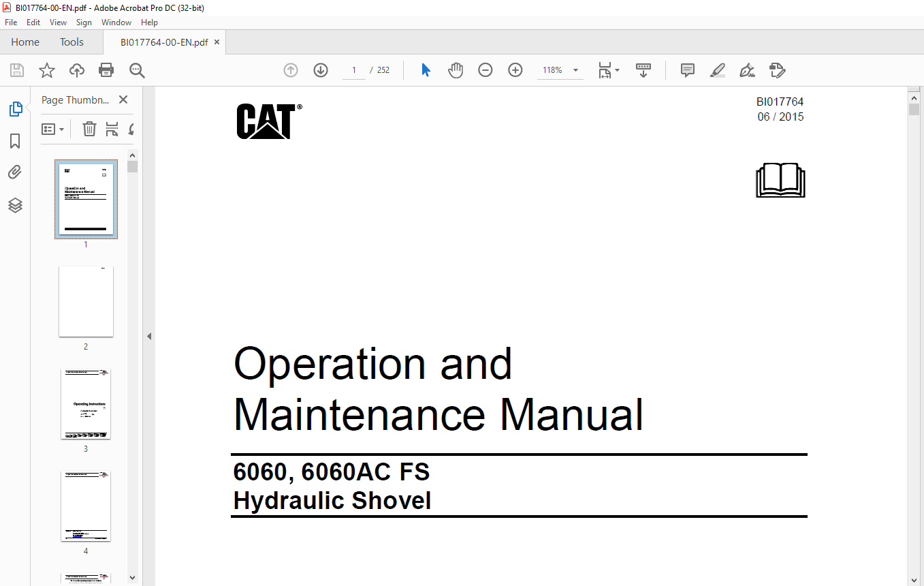Select page 3 thumbnail
Image resolution: width=924 pixels, height=586 pixels.
point(86,403)
